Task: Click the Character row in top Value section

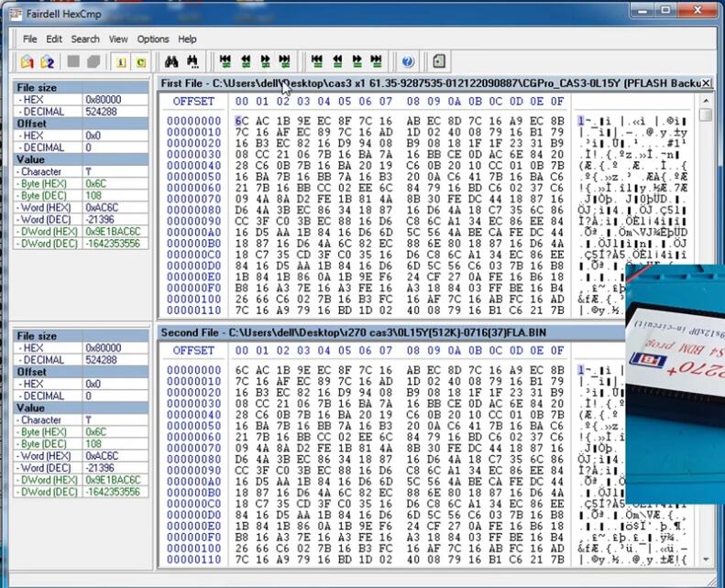Action: click(81, 172)
